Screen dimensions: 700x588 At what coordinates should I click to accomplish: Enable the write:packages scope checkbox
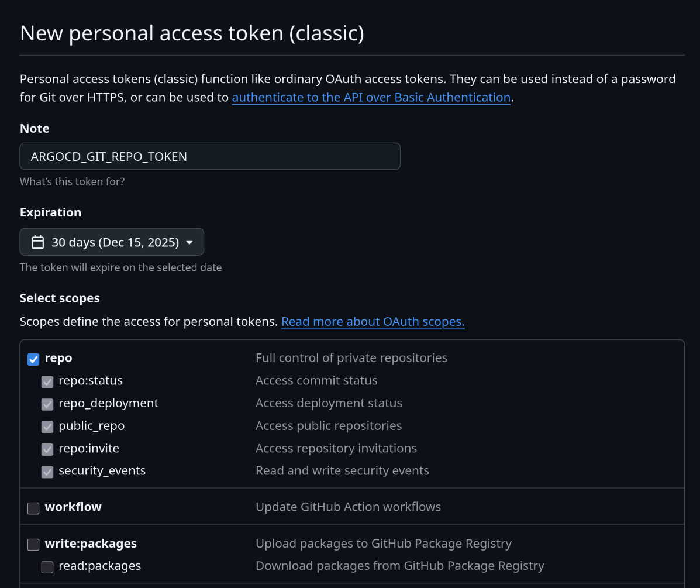[33, 545]
